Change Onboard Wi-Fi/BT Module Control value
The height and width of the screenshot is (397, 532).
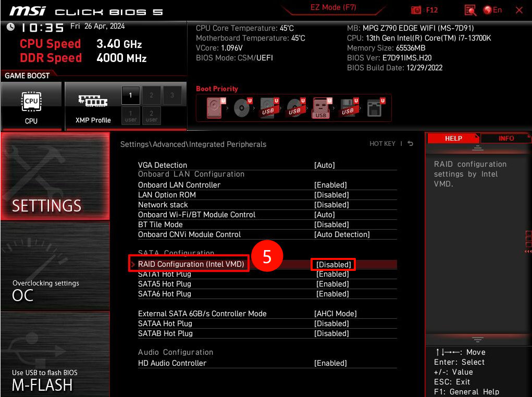(x=324, y=215)
